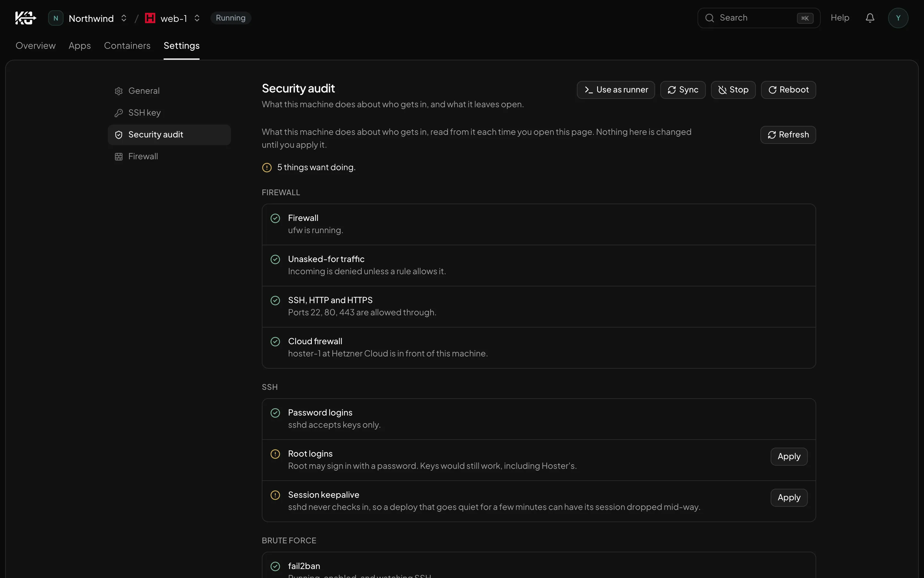Click the warning icon for Session keepalive
Image resolution: width=924 pixels, height=578 pixels.
point(275,495)
